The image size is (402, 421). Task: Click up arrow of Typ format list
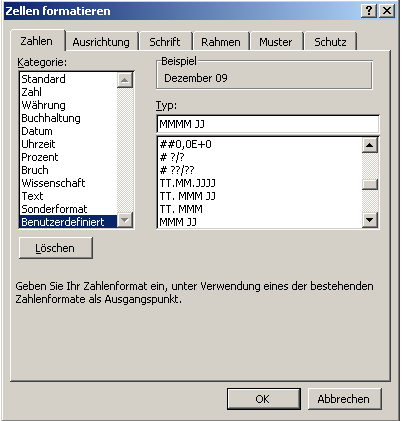(x=370, y=145)
